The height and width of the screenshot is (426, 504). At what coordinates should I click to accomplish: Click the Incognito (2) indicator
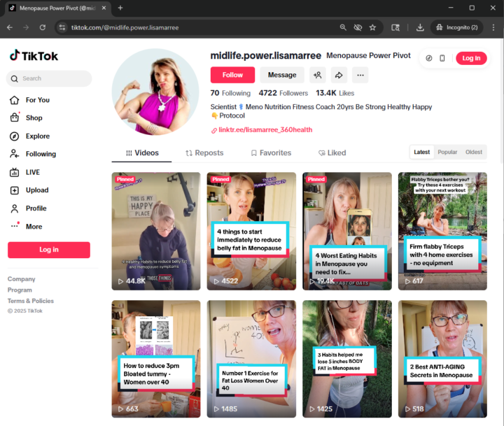click(x=456, y=27)
